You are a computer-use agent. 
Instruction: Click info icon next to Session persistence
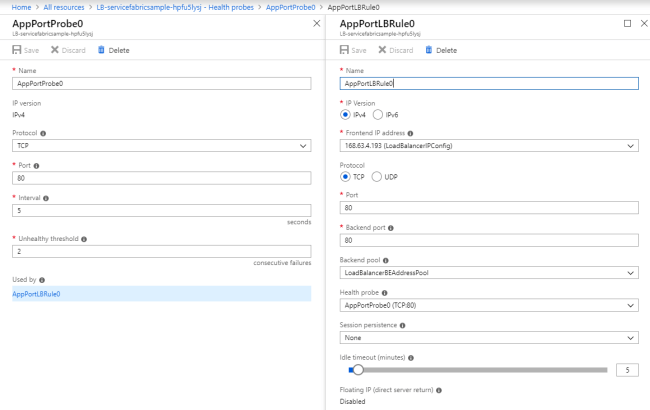403,325
